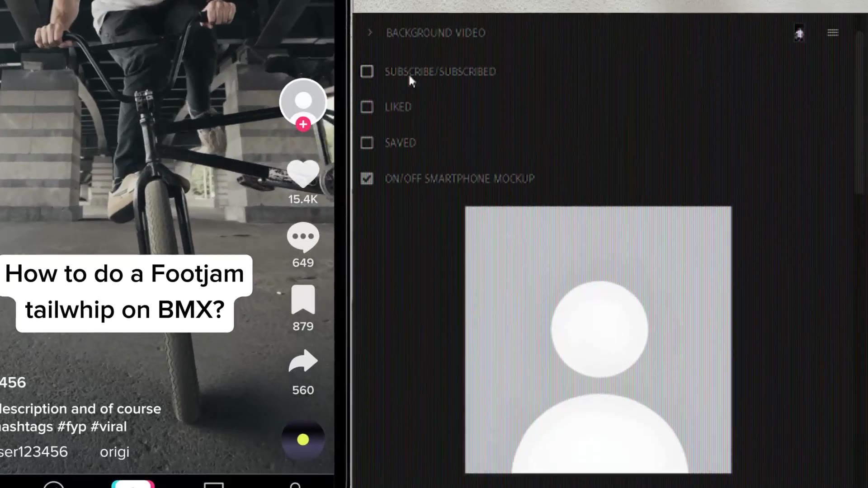
Task: Toggle the LIKED checkbox on
Action: point(367,107)
